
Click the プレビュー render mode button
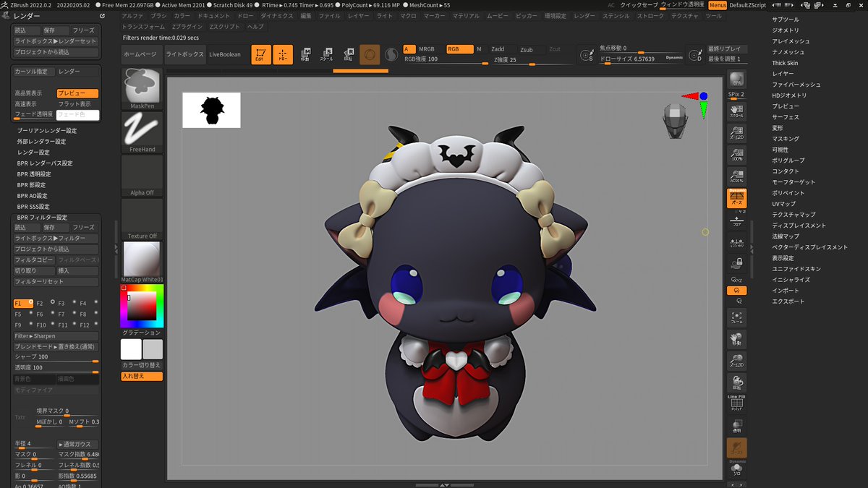(77, 93)
